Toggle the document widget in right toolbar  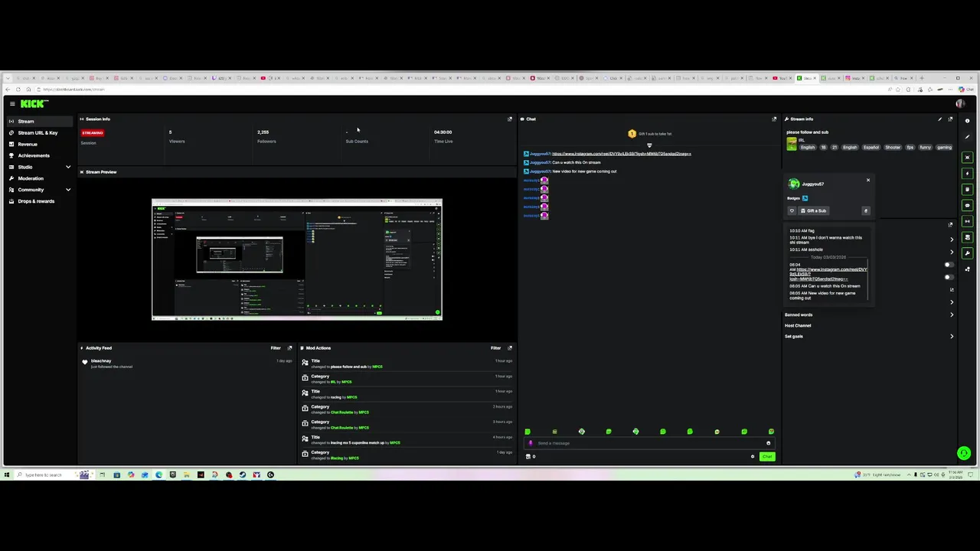point(967,190)
